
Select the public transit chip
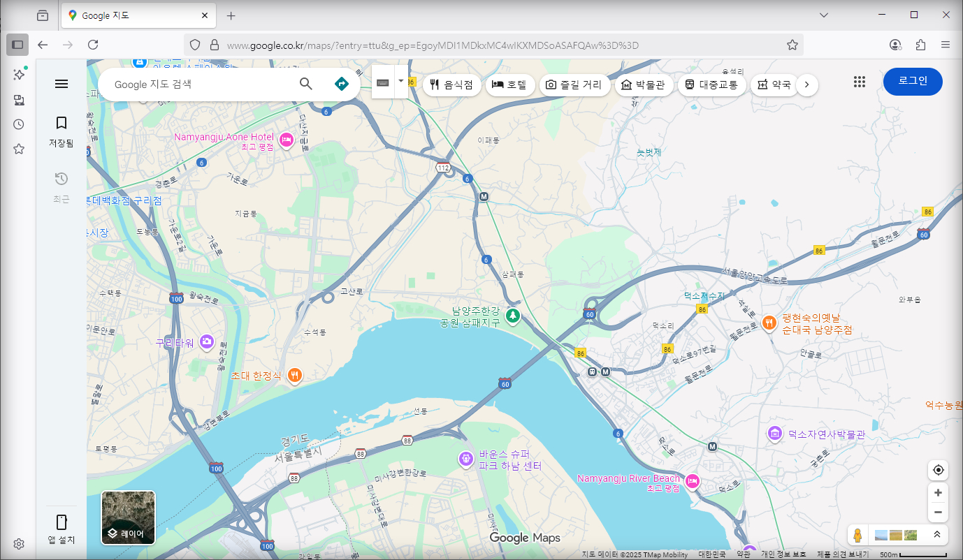coord(711,84)
